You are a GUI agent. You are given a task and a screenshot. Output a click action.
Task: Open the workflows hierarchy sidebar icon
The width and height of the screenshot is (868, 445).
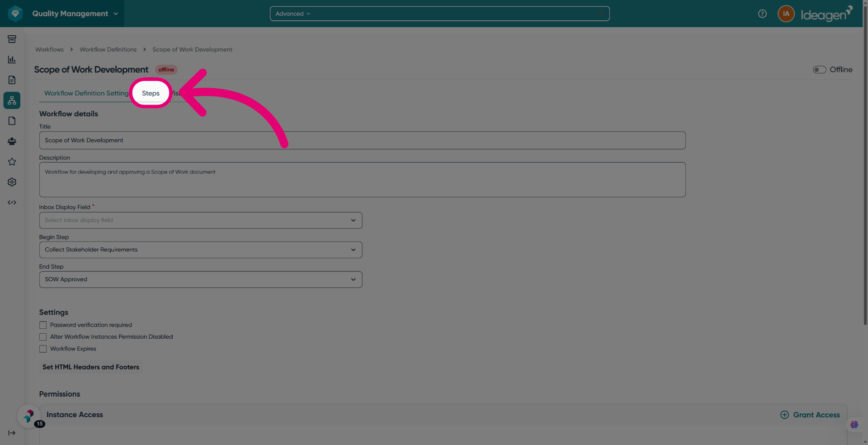point(12,100)
